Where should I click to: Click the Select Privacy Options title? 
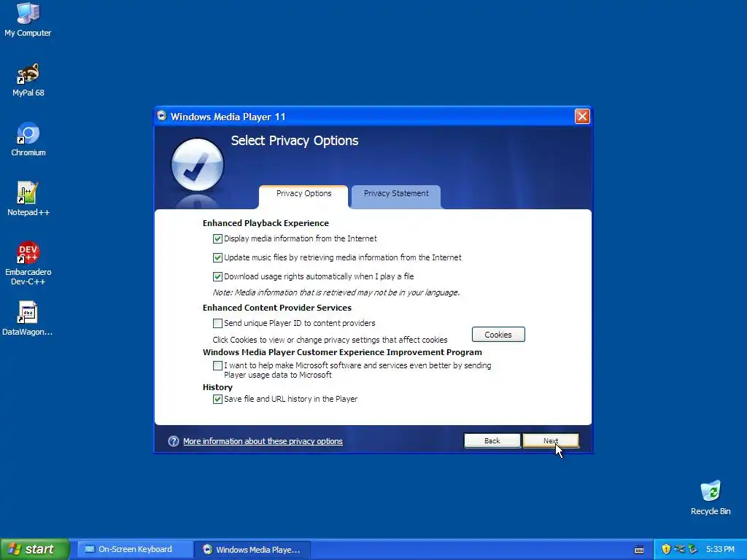tap(295, 141)
